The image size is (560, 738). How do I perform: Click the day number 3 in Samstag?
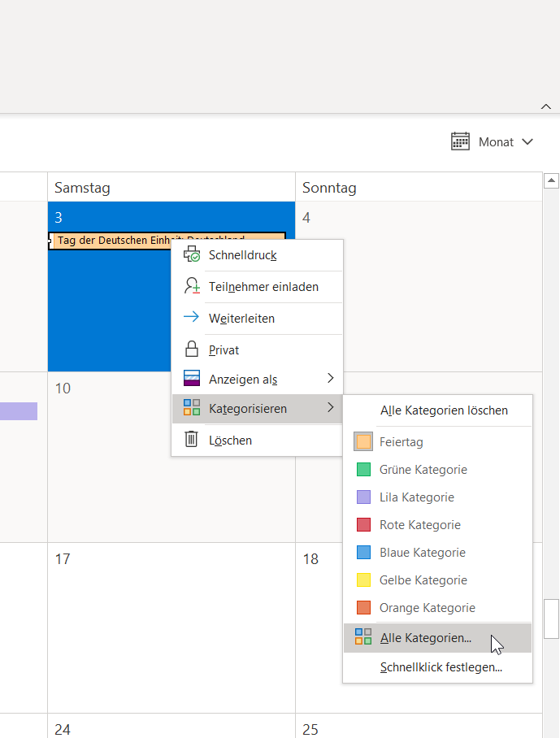(x=59, y=218)
